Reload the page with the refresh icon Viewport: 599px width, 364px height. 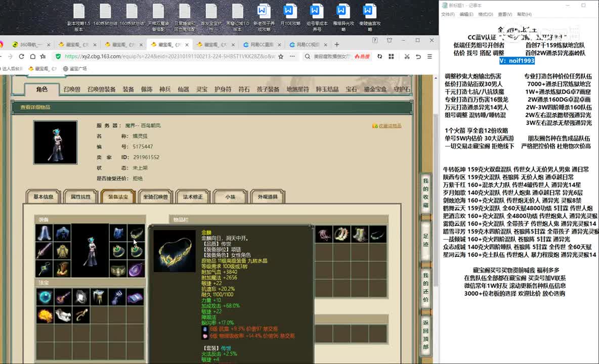21,57
